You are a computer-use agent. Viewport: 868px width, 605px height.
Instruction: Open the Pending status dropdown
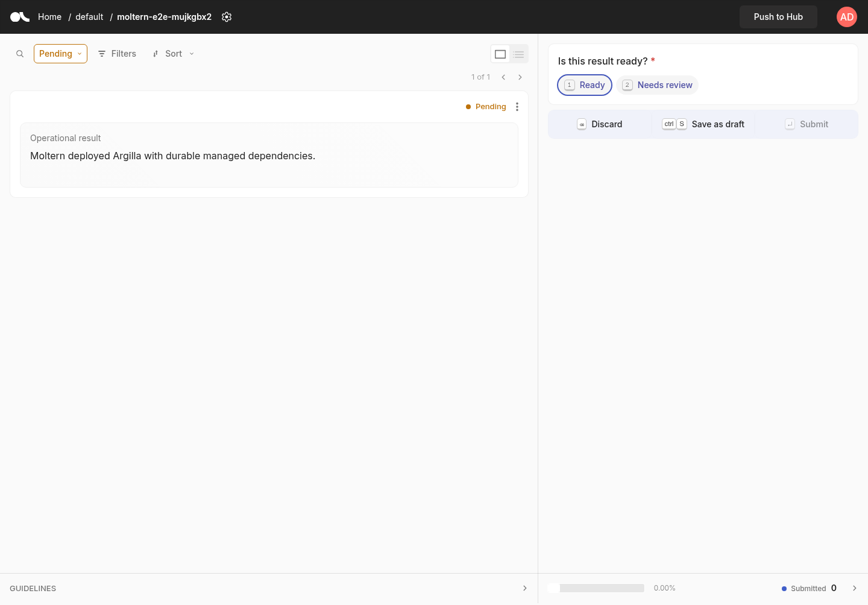tap(60, 54)
